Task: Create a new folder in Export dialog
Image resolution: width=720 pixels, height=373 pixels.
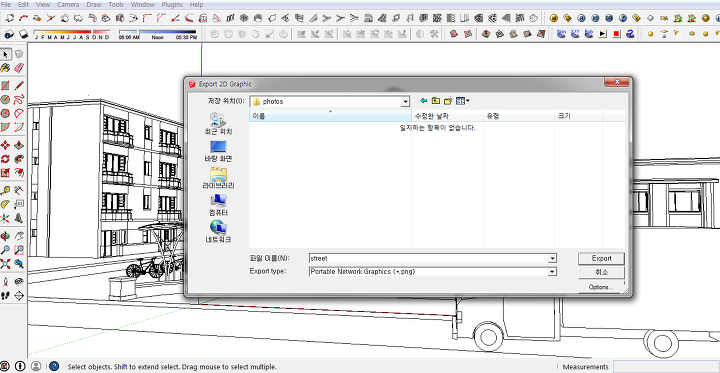Action: [448, 101]
